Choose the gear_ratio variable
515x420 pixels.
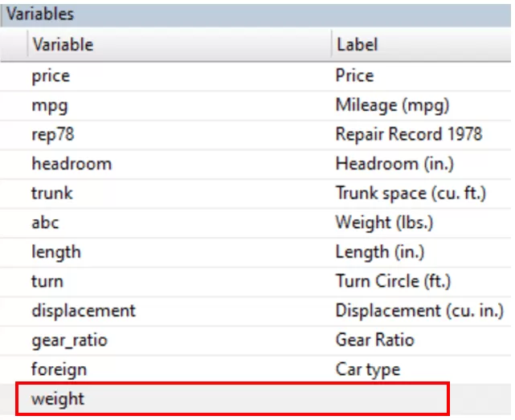pyautogui.click(x=69, y=340)
